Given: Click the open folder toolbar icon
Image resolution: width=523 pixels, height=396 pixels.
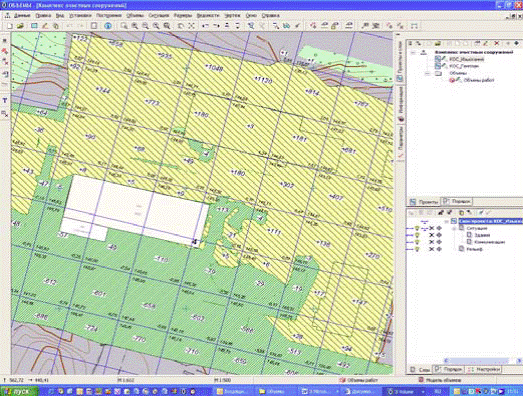Looking at the screenshot, I should pyautogui.click(x=20, y=26).
